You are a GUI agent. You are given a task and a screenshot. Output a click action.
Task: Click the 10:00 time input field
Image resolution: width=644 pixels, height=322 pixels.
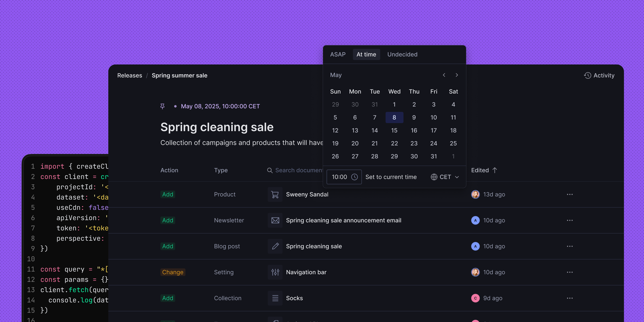click(344, 177)
